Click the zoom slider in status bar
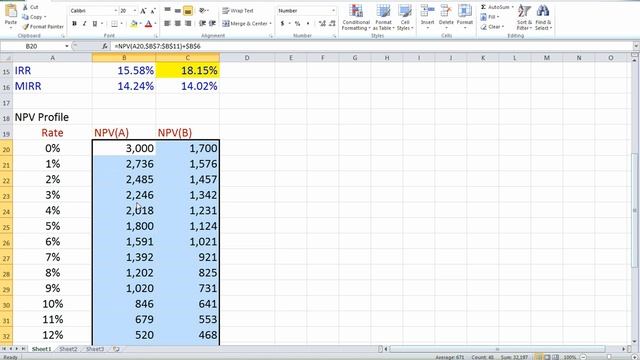The height and width of the screenshot is (360, 640). [608, 357]
